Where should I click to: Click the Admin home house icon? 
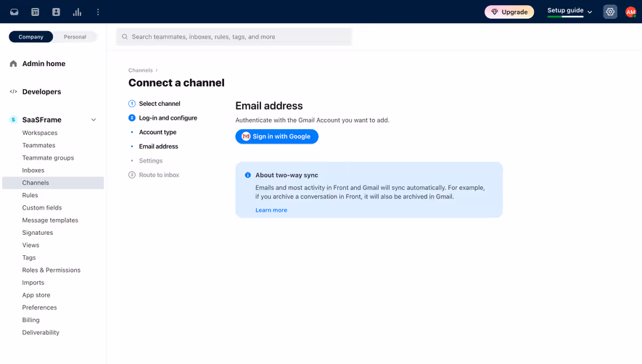point(13,64)
